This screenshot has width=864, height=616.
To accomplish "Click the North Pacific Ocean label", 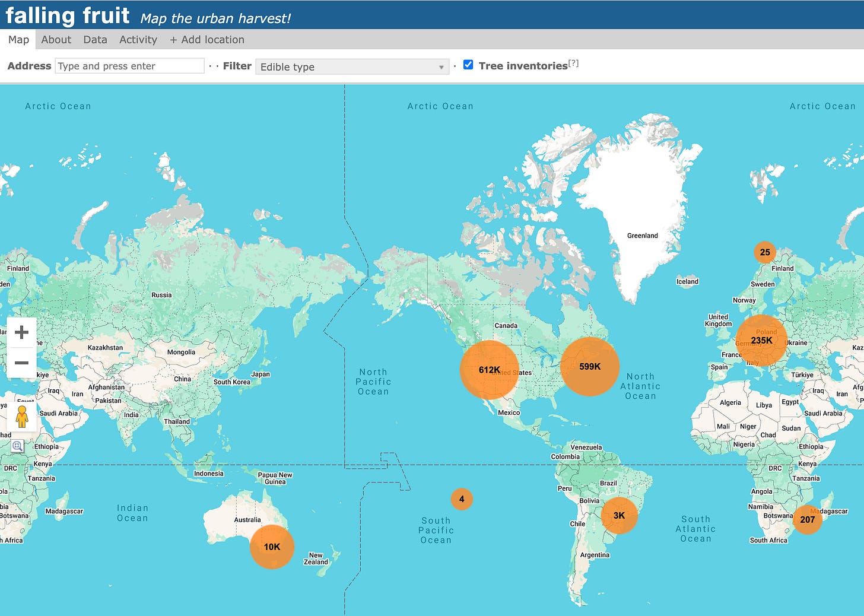I will point(373,382).
